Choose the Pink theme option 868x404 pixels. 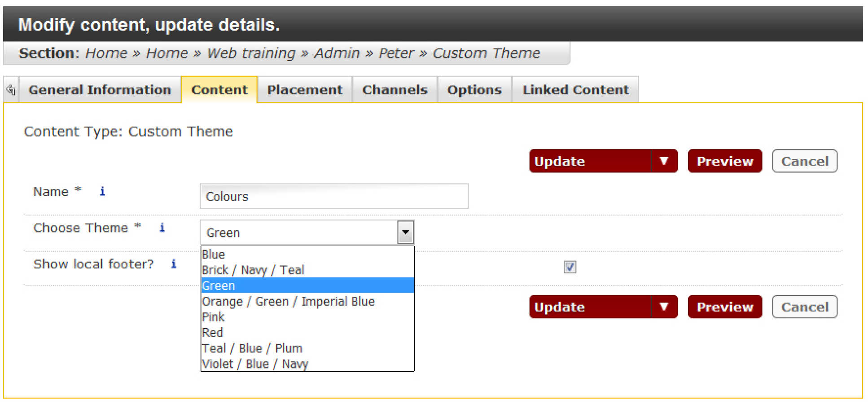click(214, 317)
